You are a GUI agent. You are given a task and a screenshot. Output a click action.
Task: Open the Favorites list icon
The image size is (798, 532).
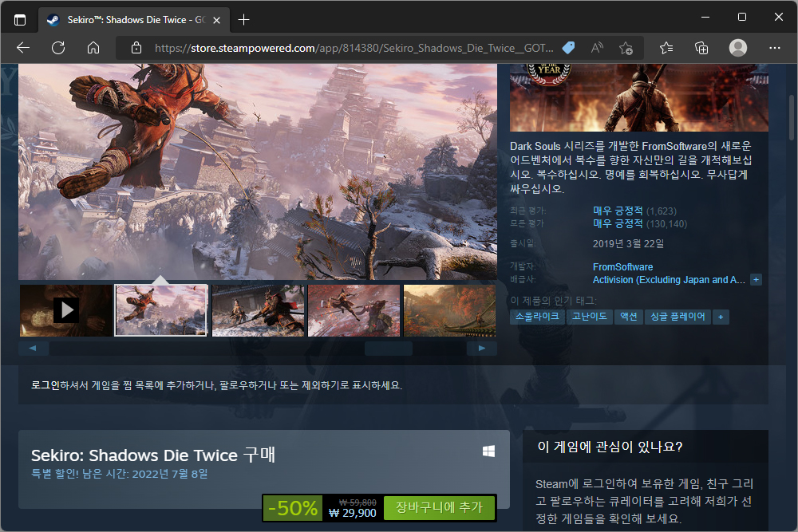point(666,48)
